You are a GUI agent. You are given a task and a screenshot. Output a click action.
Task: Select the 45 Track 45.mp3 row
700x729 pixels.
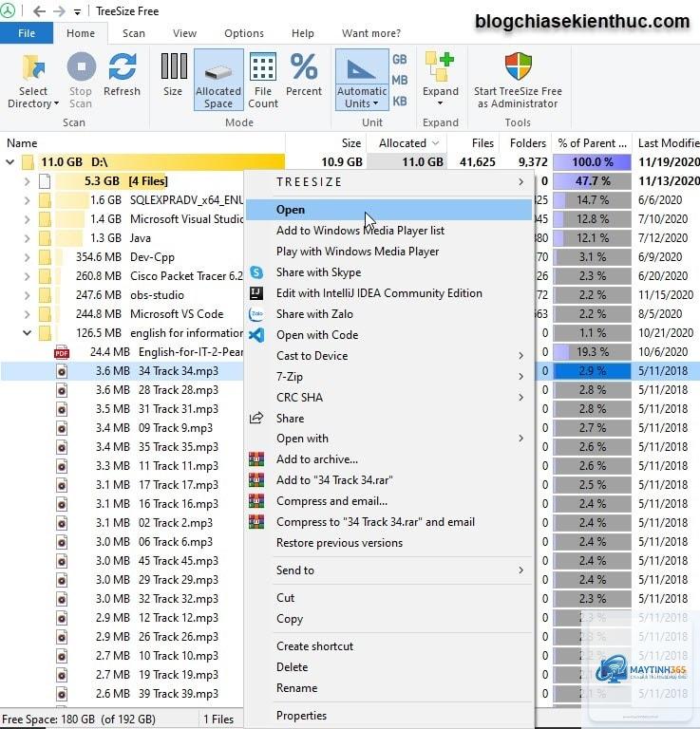click(x=122, y=561)
